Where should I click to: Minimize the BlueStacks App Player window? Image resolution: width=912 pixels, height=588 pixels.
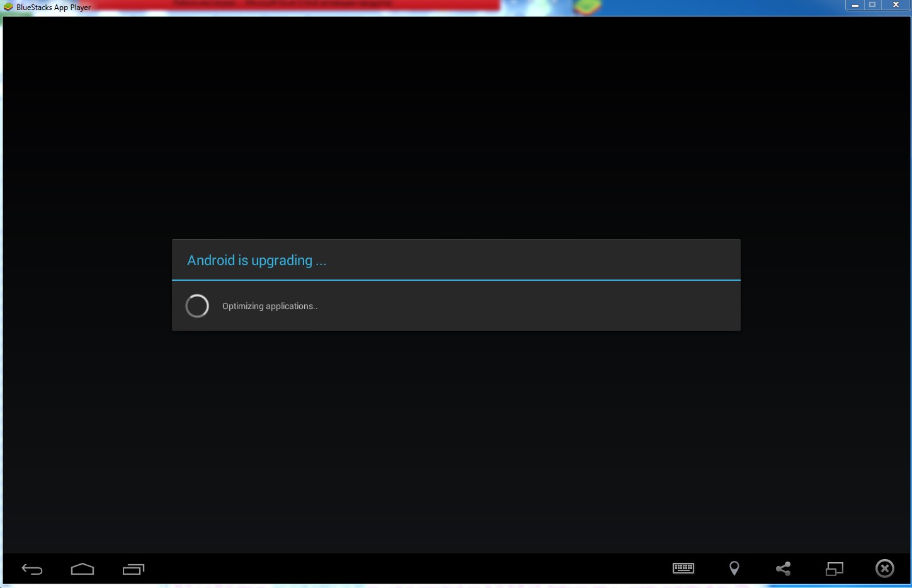[x=855, y=6]
